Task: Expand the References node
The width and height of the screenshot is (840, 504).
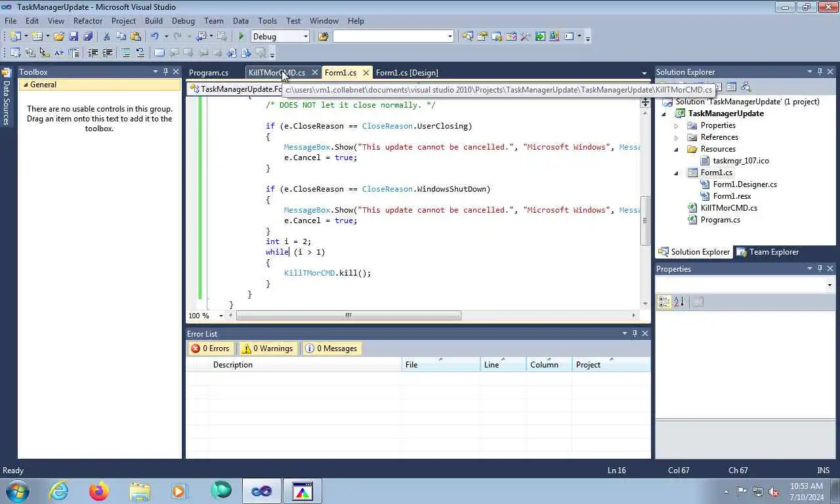Action: click(677, 137)
